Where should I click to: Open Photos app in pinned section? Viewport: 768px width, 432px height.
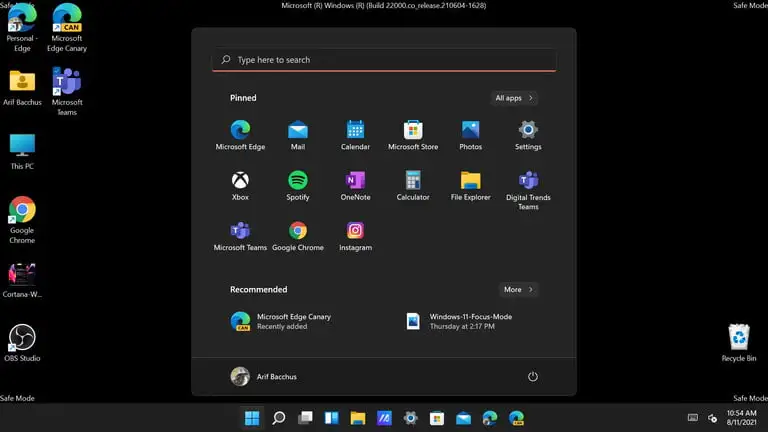point(470,135)
